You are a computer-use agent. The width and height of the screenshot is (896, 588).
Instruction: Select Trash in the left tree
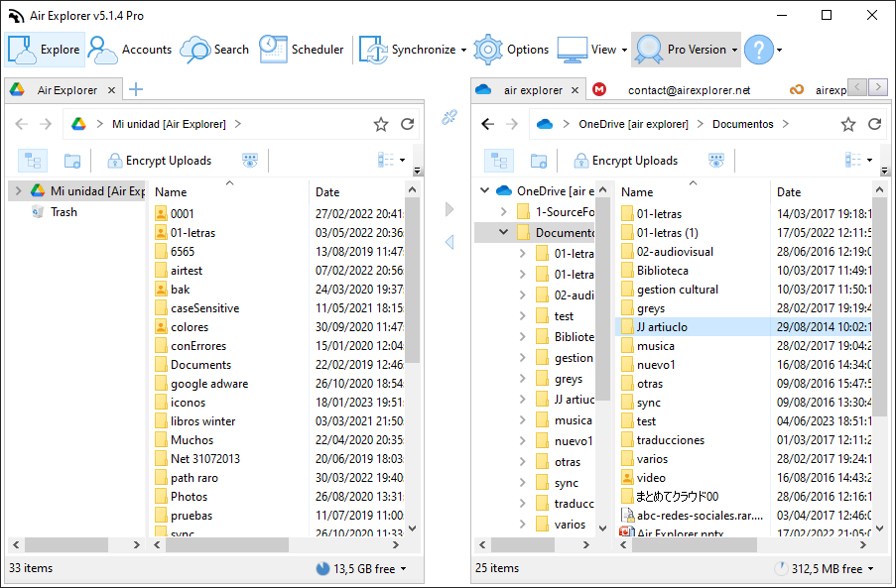(x=64, y=212)
